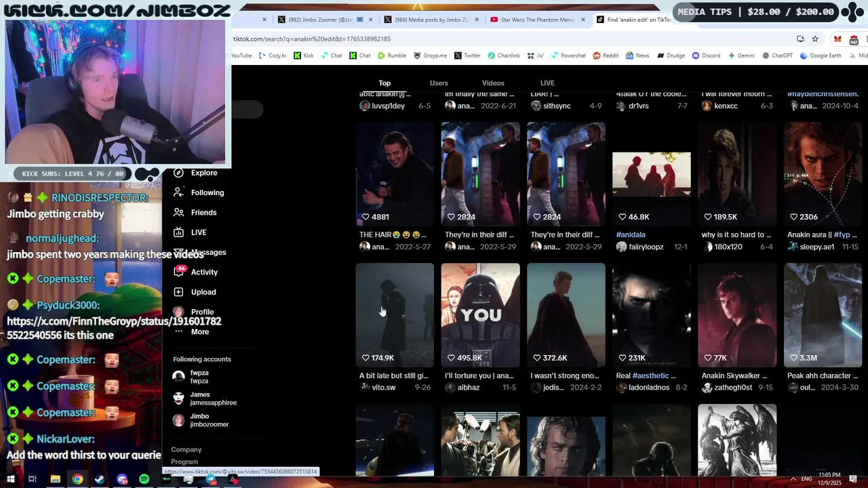868x488 pixels.
Task: Open the Anakin aura video with 2306 likes
Action: (x=823, y=174)
